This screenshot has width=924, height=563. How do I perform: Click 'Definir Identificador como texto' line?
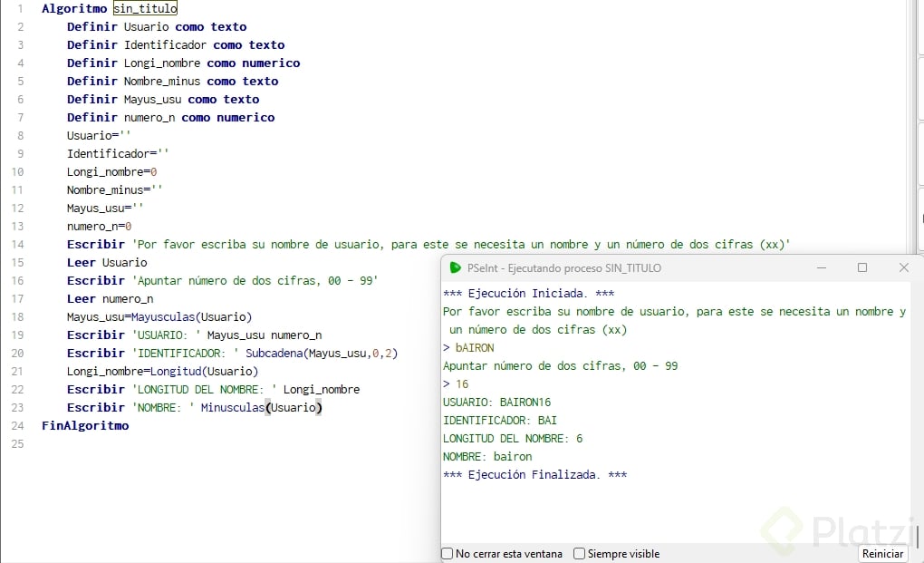point(176,44)
